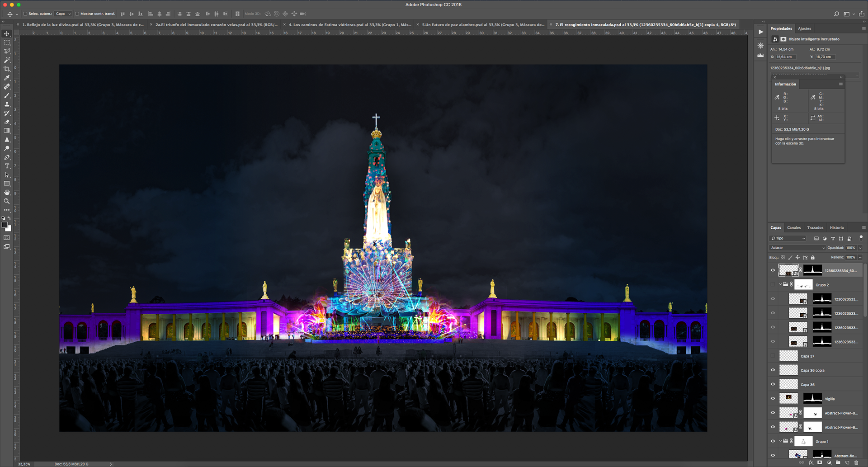Open tab 4. Los caminos de Fatima vidrieras.psd
Viewport: 868px width, 467px height.
pyautogui.click(x=350, y=25)
